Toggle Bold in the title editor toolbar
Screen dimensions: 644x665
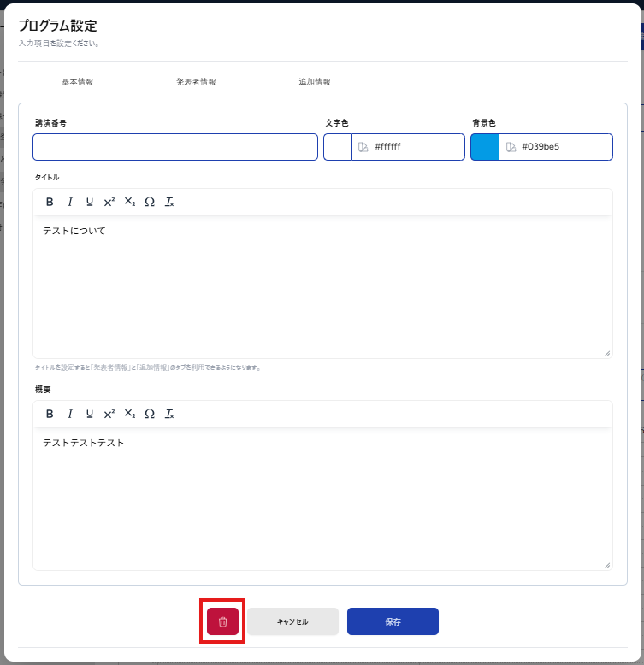tap(50, 203)
